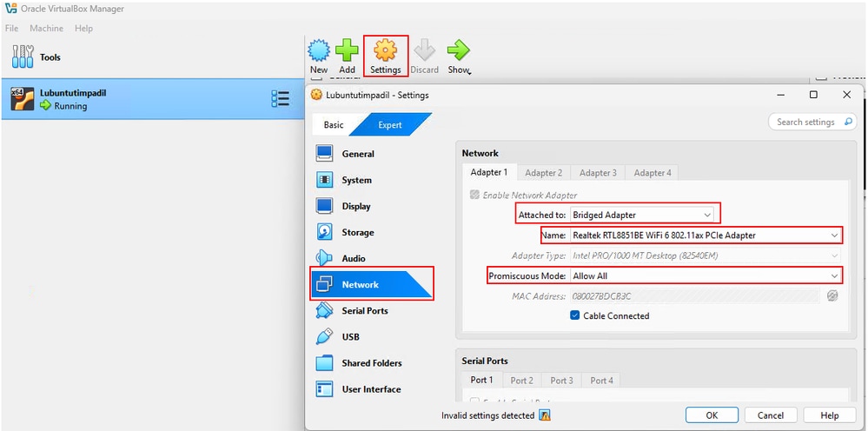This screenshot has width=868, height=431.
Task: Click the search magnifier icon
Action: pos(848,122)
